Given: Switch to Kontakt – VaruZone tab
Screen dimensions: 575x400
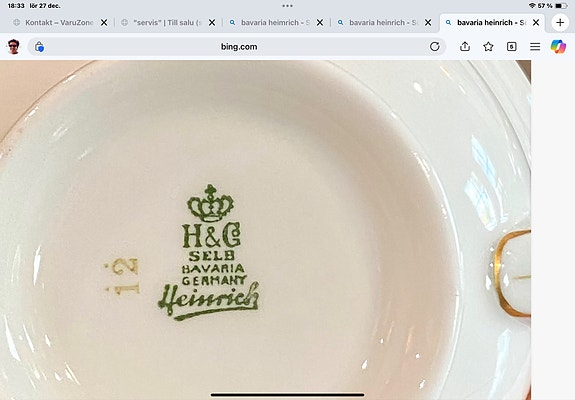Looking at the screenshot, I should (x=59, y=22).
